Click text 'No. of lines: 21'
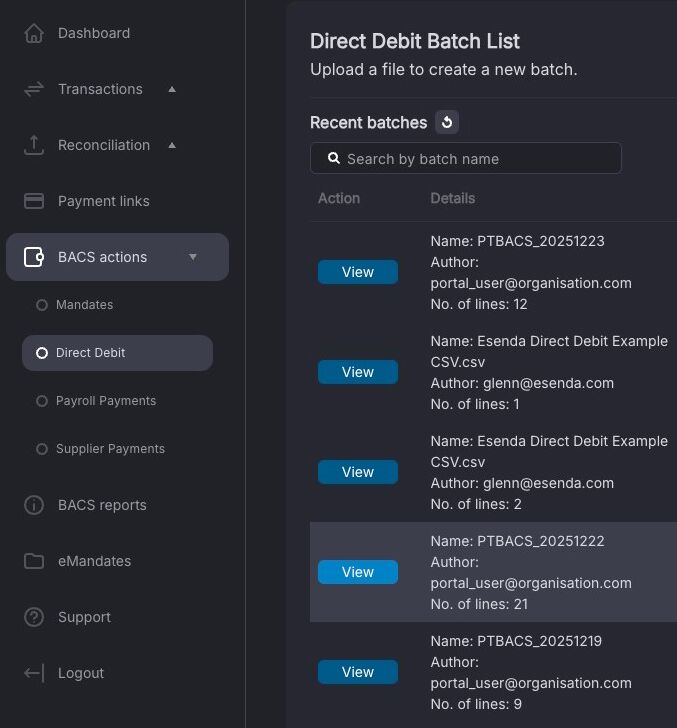The height and width of the screenshot is (728, 677). click(x=479, y=604)
